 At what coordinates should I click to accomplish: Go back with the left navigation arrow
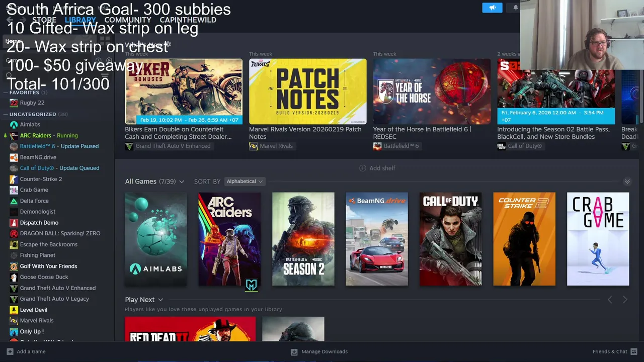click(10, 20)
